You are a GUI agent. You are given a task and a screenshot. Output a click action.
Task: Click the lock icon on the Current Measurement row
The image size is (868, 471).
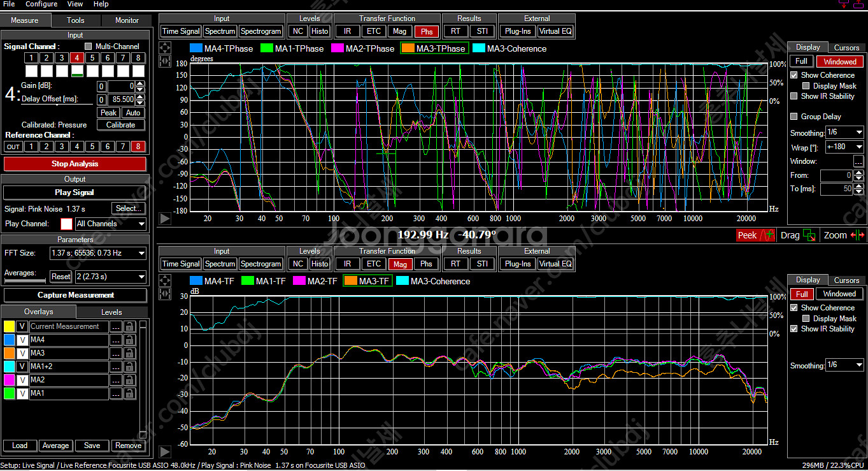pos(129,326)
